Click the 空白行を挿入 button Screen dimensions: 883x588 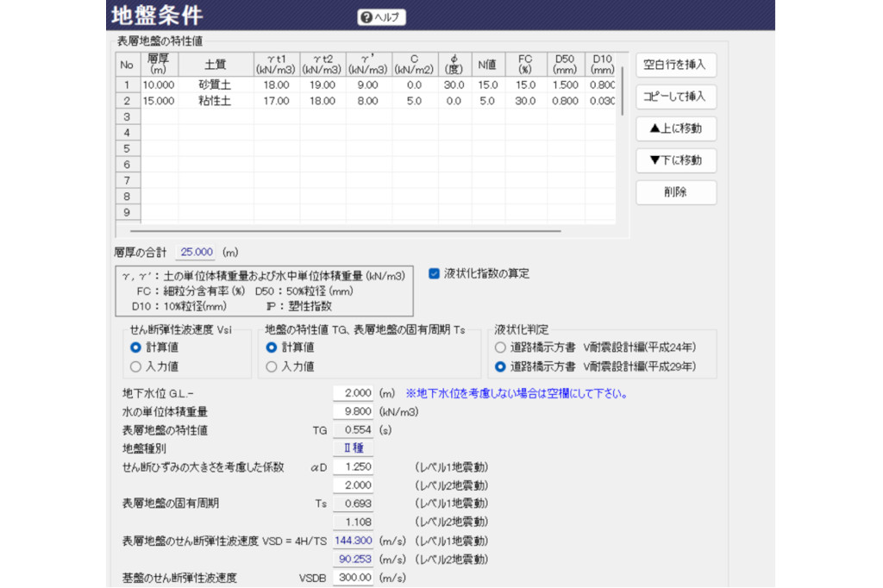click(676, 66)
